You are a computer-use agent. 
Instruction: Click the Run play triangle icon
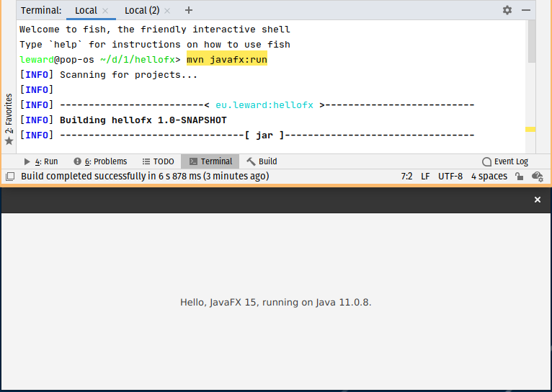(x=27, y=161)
